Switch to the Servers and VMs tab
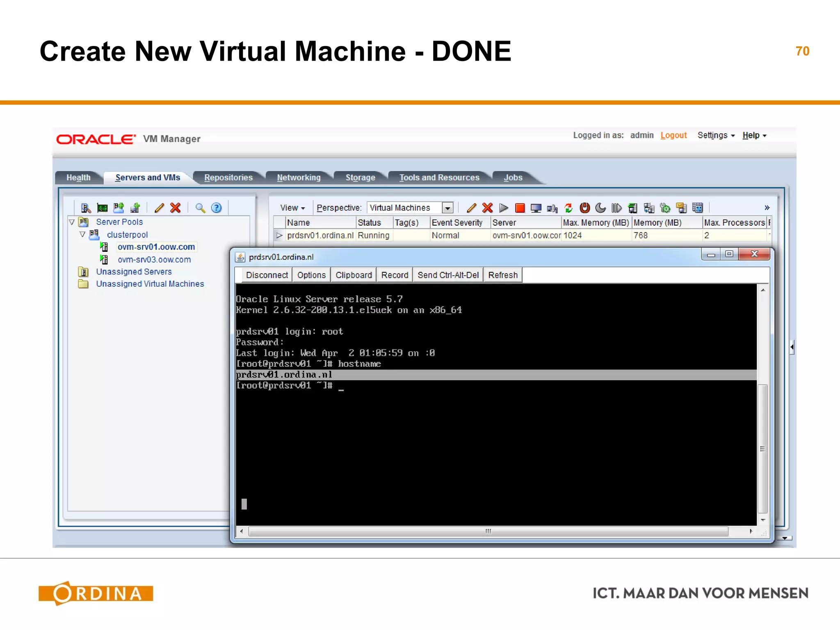Viewport: 840px width, 630px height. tap(148, 178)
